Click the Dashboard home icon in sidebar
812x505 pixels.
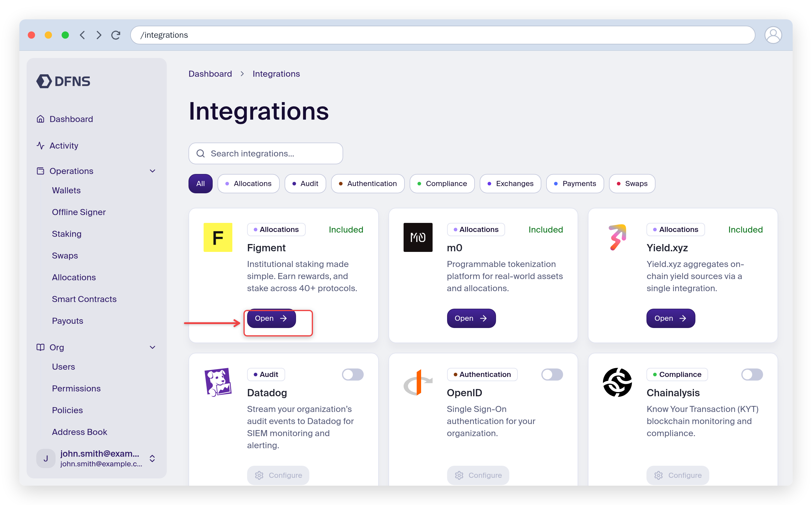point(40,119)
